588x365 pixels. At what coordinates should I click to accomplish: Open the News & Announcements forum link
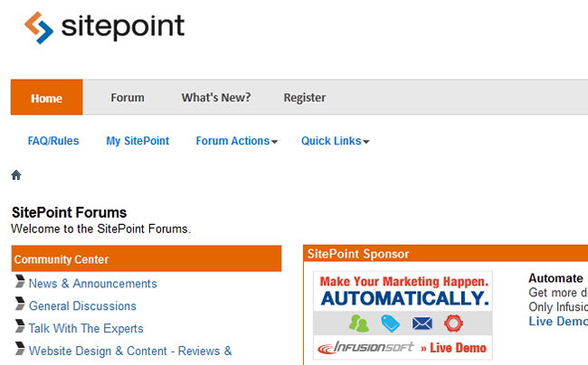[x=93, y=284]
